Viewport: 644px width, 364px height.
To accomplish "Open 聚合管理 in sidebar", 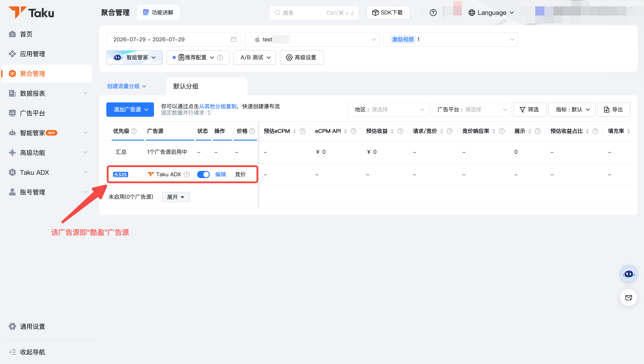I will [47, 73].
